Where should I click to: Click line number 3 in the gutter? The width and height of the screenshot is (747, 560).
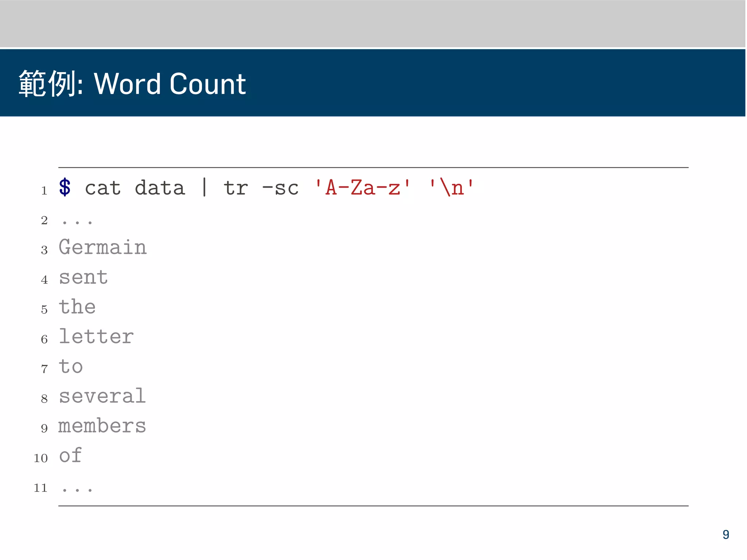pyautogui.click(x=44, y=250)
